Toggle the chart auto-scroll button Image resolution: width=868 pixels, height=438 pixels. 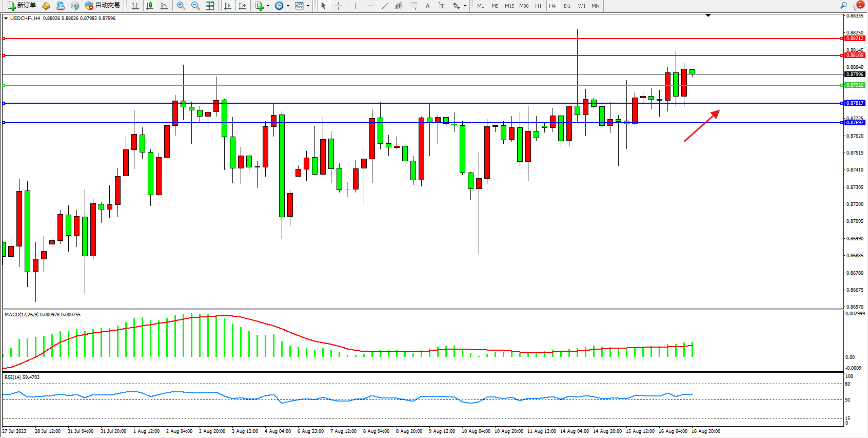228,6
